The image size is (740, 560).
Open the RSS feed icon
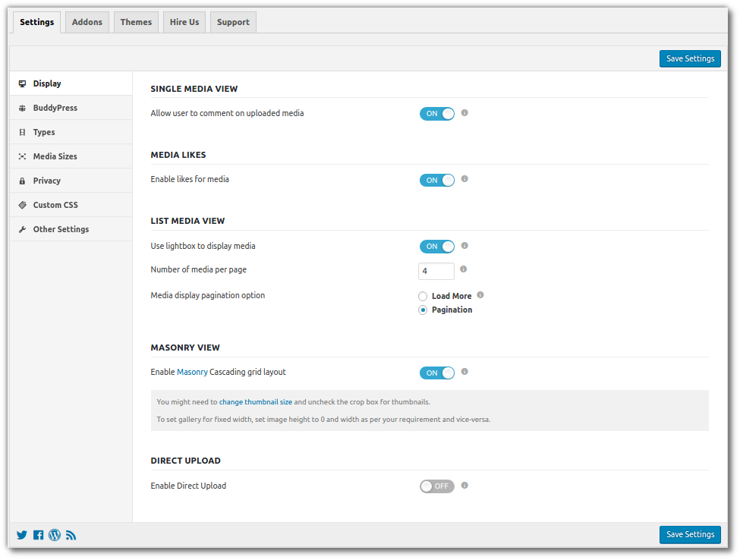coord(71,535)
